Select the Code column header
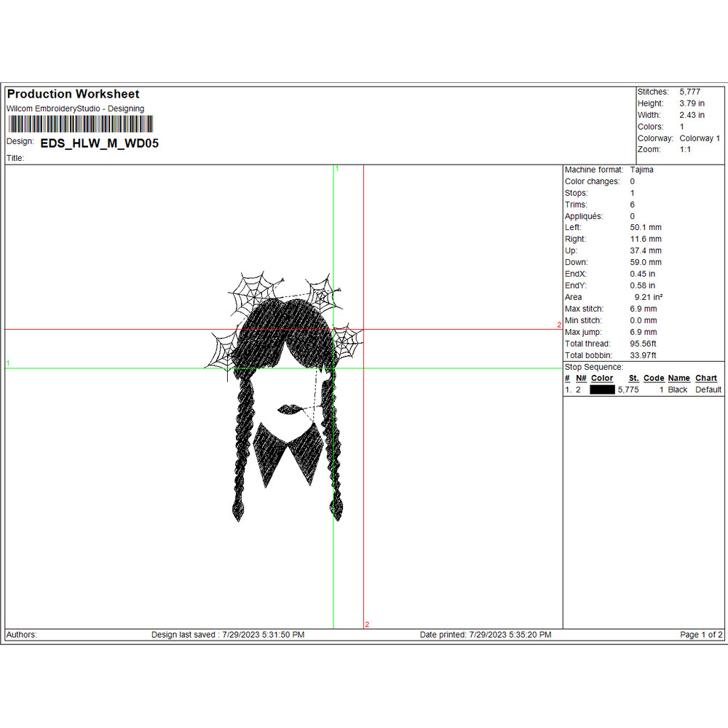The image size is (728, 728). 653,379
